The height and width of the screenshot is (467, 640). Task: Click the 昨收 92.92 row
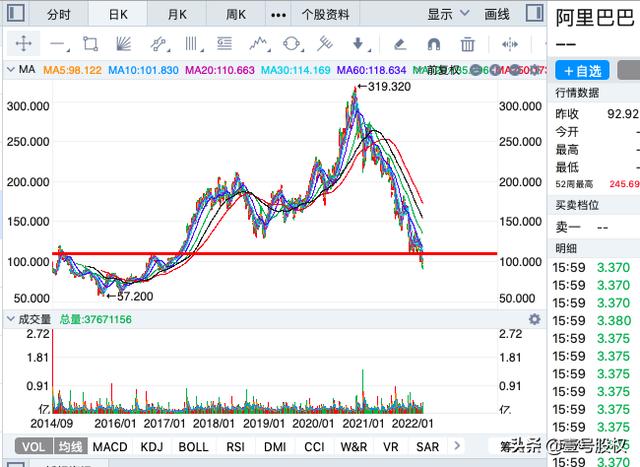pos(596,114)
